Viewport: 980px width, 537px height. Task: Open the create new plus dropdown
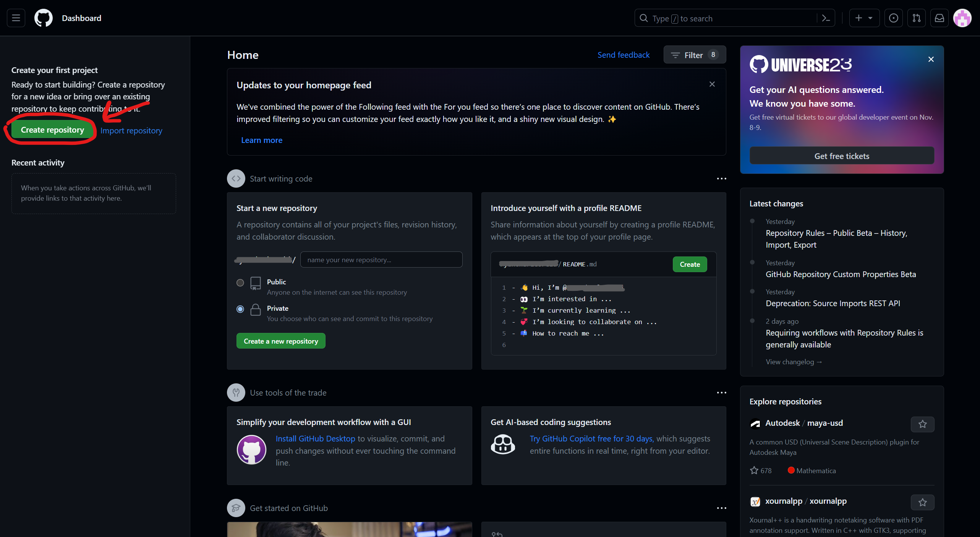pos(864,18)
